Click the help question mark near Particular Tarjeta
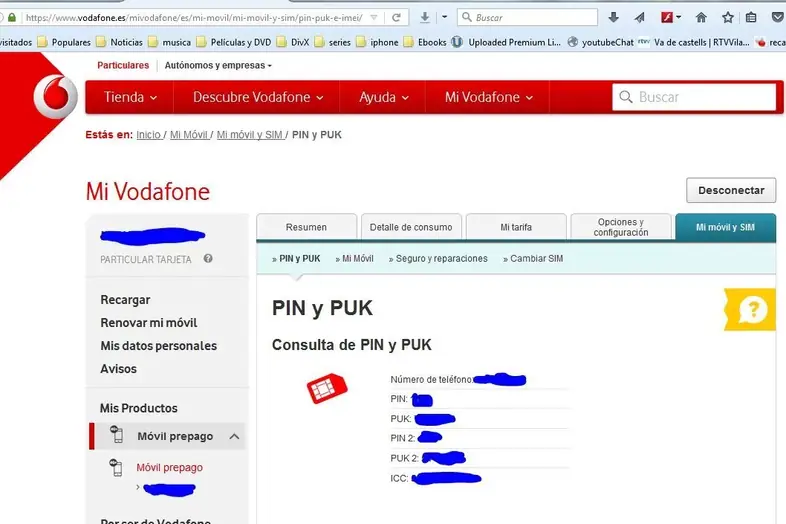 coord(208,259)
